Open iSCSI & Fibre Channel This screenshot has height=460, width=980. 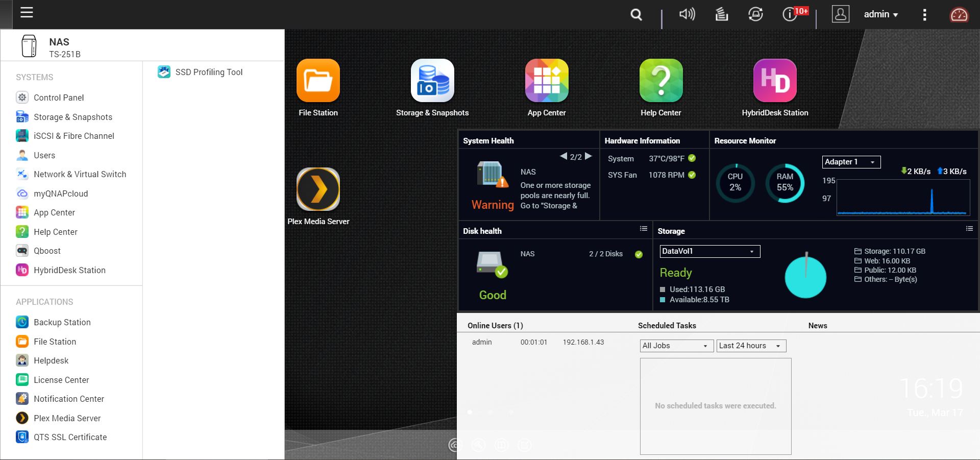[65, 136]
